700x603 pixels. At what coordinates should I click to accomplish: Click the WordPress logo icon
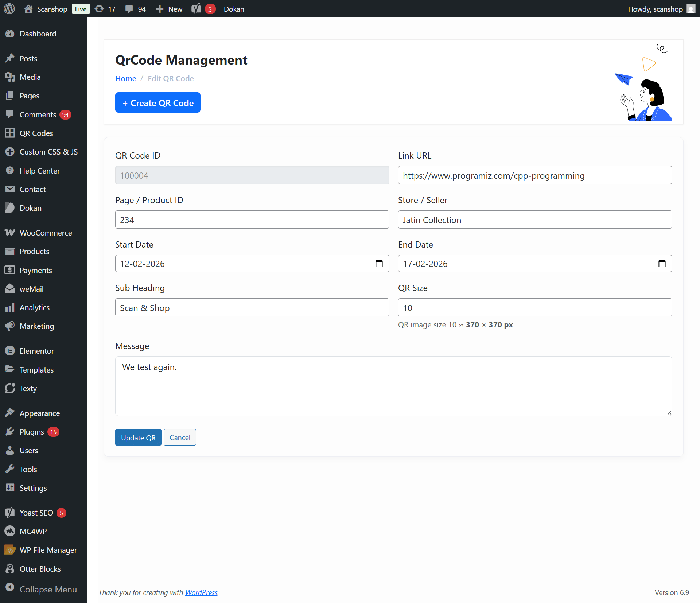9,9
